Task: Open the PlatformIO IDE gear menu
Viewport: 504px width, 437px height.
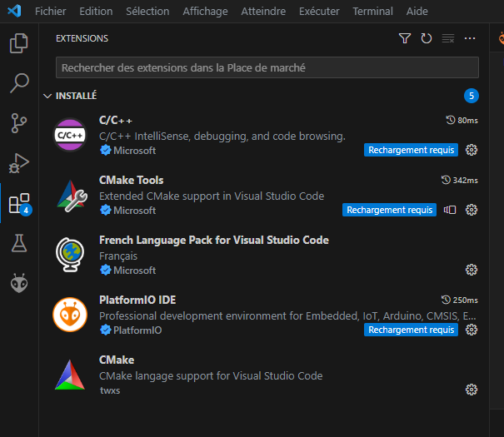Action: click(x=472, y=330)
